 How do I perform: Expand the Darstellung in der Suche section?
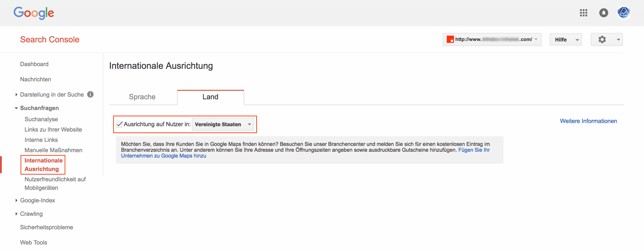[16, 95]
